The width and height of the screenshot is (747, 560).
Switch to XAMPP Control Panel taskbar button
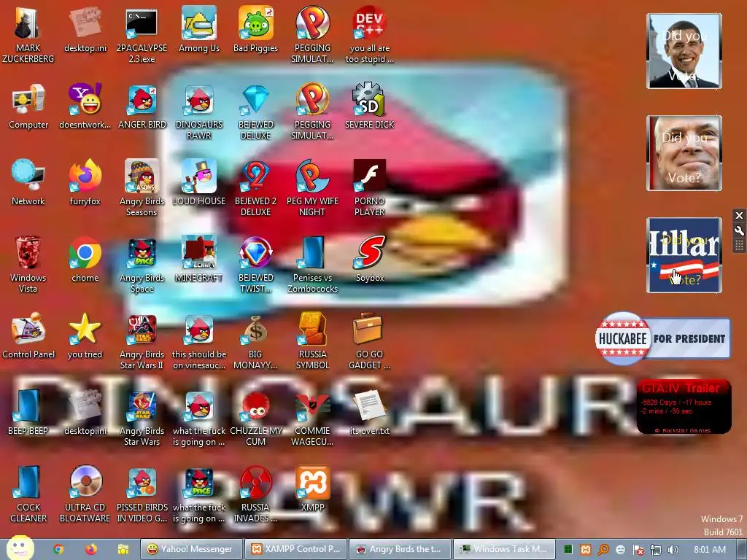pyautogui.click(x=296, y=549)
